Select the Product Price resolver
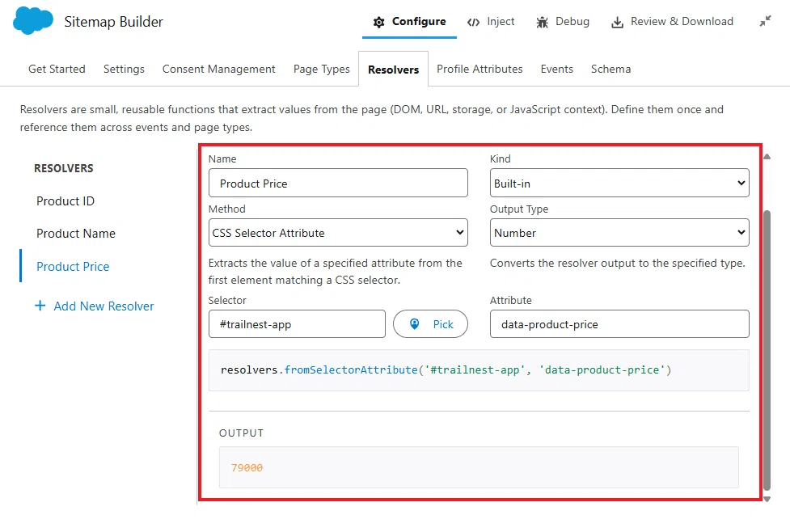 (x=73, y=266)
